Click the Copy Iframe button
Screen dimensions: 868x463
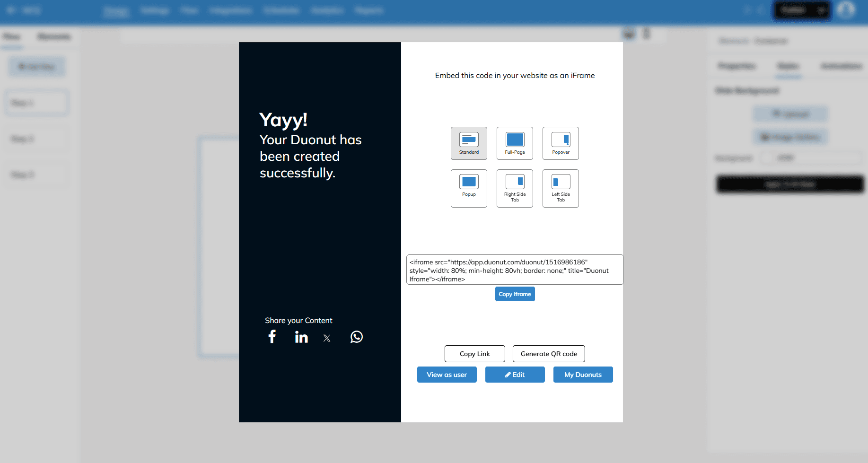[515, 294]
